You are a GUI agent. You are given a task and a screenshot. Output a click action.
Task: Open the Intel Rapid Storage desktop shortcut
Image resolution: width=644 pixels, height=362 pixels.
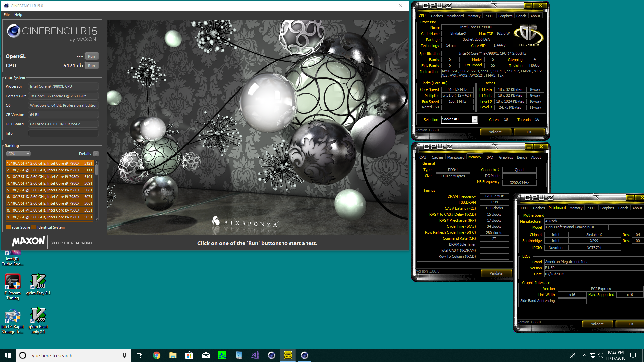click(12, 321)
